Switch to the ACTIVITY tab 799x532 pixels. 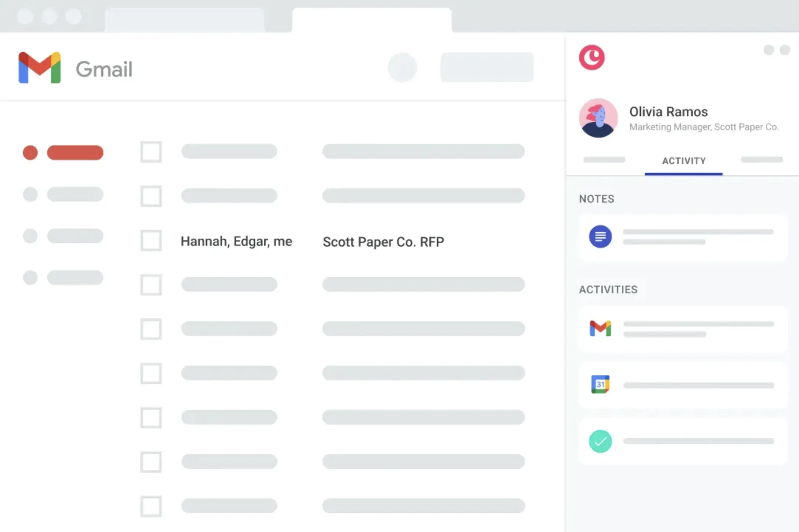684,161
